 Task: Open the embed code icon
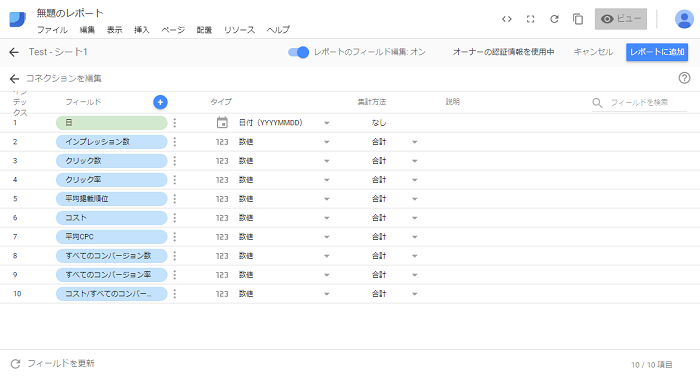click(506, 19)
